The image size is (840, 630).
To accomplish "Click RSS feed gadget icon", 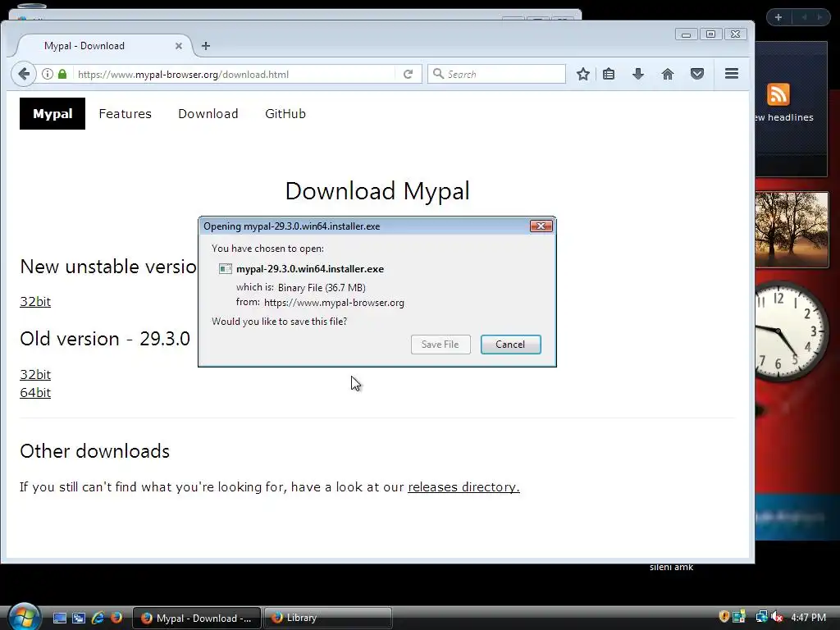I will (x=778, y=94).
